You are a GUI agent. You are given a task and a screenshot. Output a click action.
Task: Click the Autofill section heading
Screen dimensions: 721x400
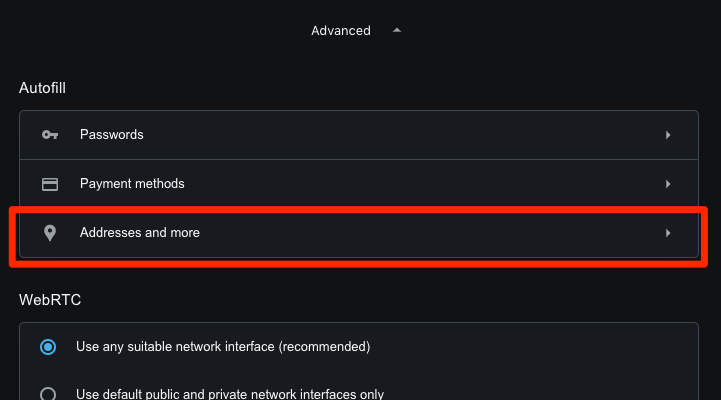coord(43,88)
